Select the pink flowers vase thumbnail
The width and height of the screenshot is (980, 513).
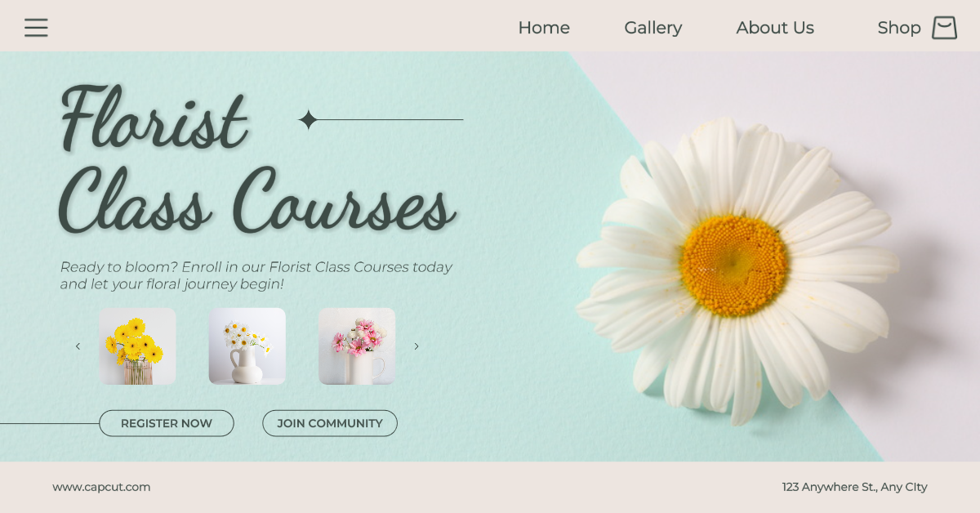click(357, 346)
